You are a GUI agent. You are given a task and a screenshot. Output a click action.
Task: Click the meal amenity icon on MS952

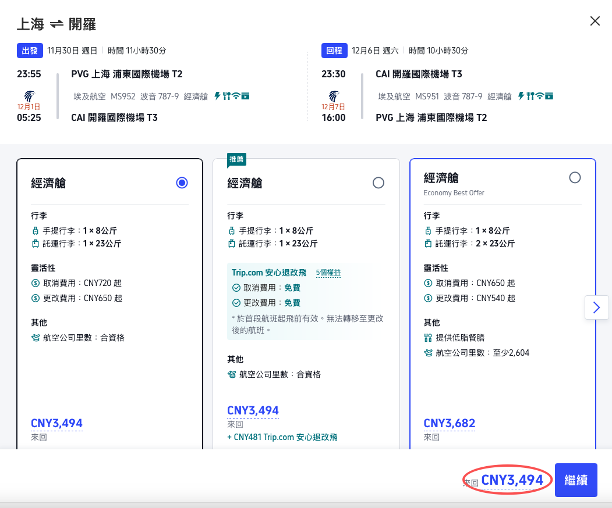pyautogui.click(x=226, y=96)
